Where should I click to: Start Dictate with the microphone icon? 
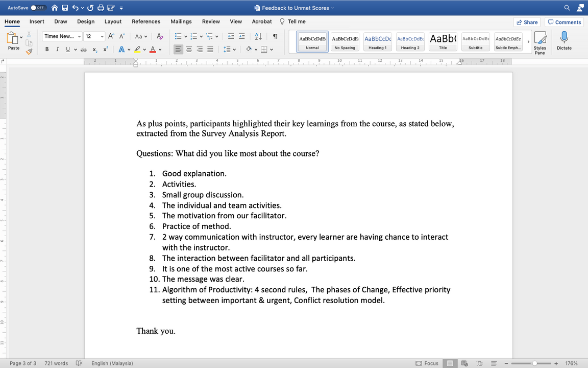pos(564,41)
